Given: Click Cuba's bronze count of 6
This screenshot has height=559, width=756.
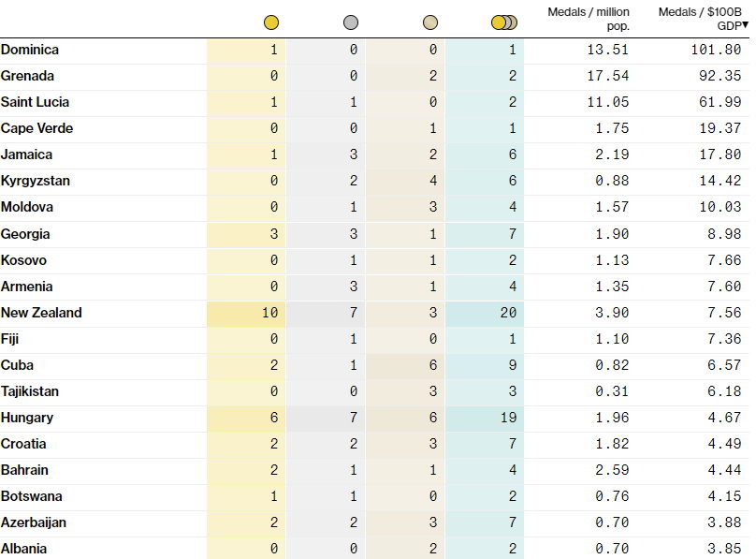Looking at the screenshot, I should [433, 365].
